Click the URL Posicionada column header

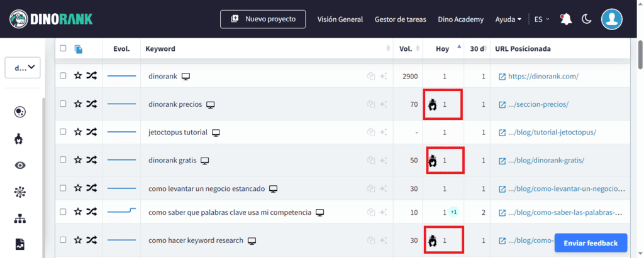(x=523, y=49)
